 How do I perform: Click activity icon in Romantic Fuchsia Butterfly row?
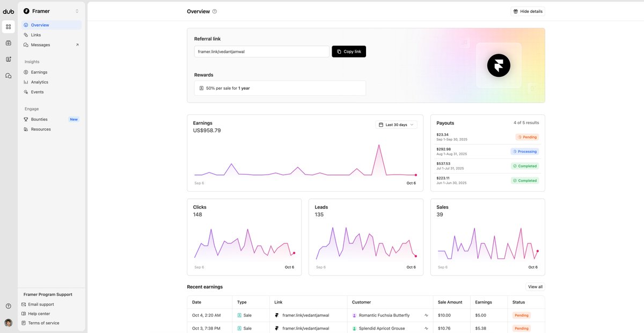[x=427, y=315]
